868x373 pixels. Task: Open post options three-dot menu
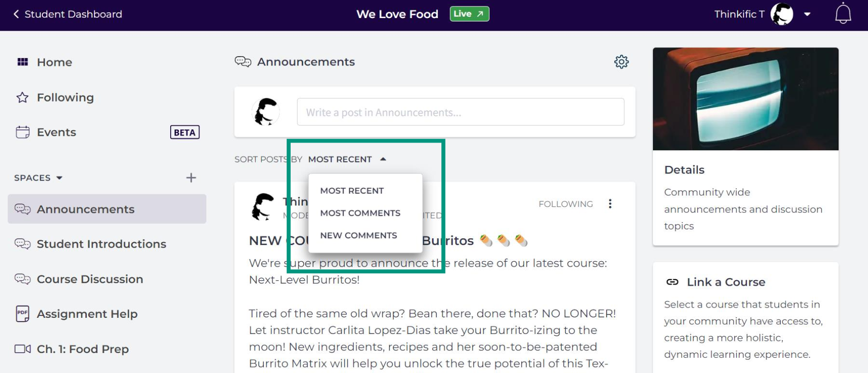pos(610,204)
